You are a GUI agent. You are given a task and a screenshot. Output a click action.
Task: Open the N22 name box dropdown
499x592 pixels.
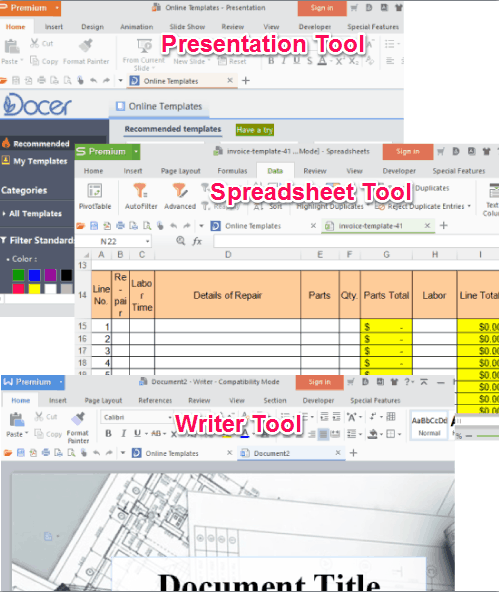pyautogui.click(x=148, y=241)
